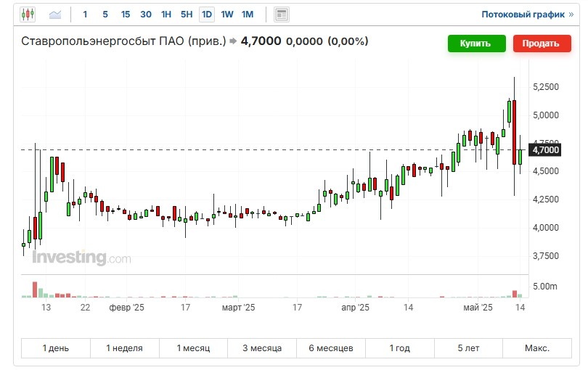
Task: Click the 5.00m volume axis label
Action: click(545, 287)
